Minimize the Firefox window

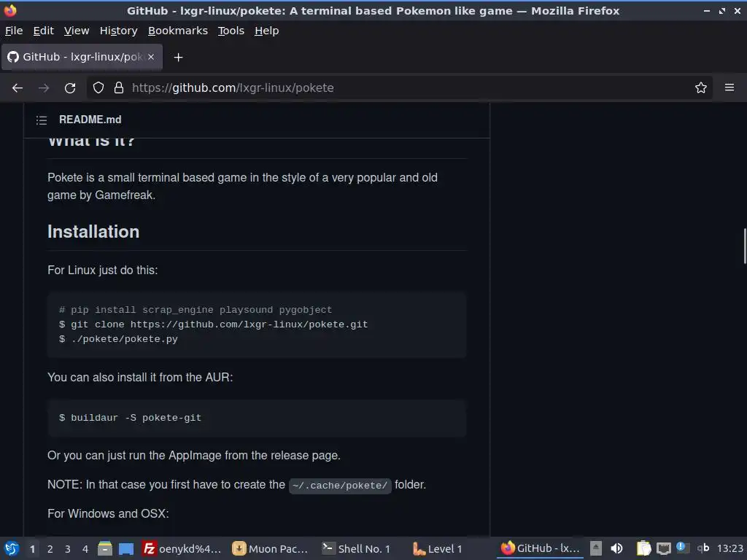pos(707,10)
